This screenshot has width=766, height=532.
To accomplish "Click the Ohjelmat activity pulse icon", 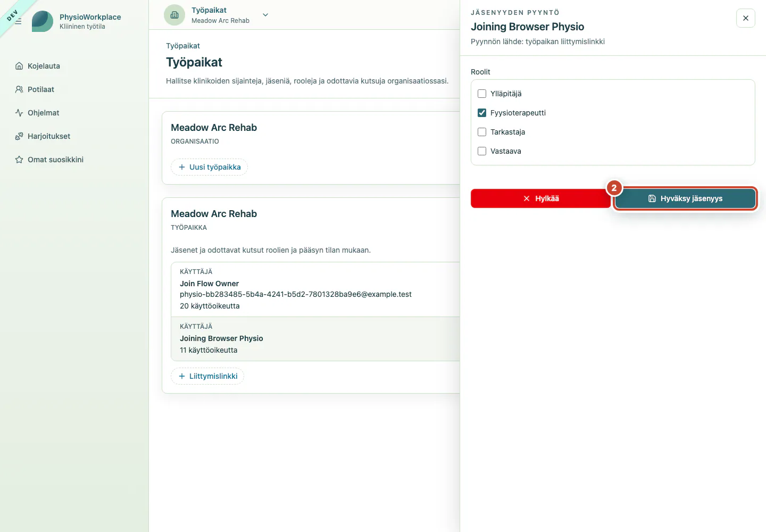I will pos(19,113).
